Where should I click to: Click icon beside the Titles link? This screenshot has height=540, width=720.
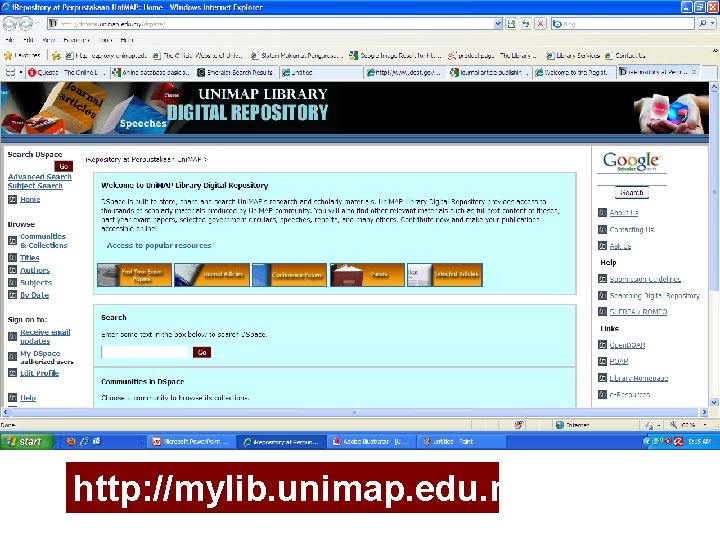click(x=13, y=258)
